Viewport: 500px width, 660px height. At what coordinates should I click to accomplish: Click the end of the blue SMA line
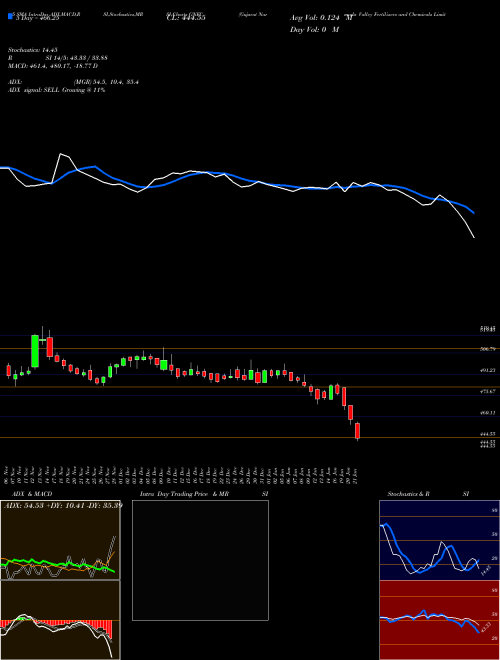coord(474,213)
